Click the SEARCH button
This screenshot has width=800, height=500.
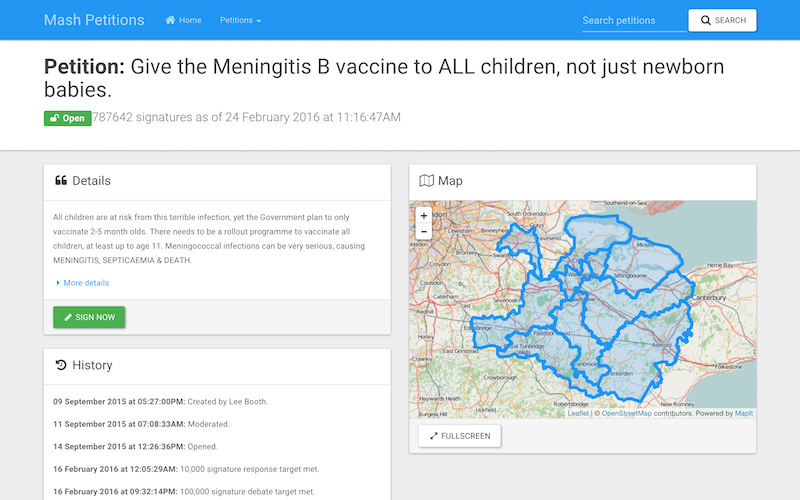coord(722,20)
